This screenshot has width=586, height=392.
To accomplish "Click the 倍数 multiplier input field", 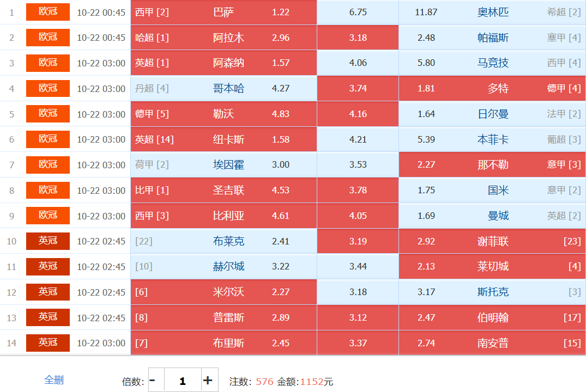I will click(x=182, y=381).
